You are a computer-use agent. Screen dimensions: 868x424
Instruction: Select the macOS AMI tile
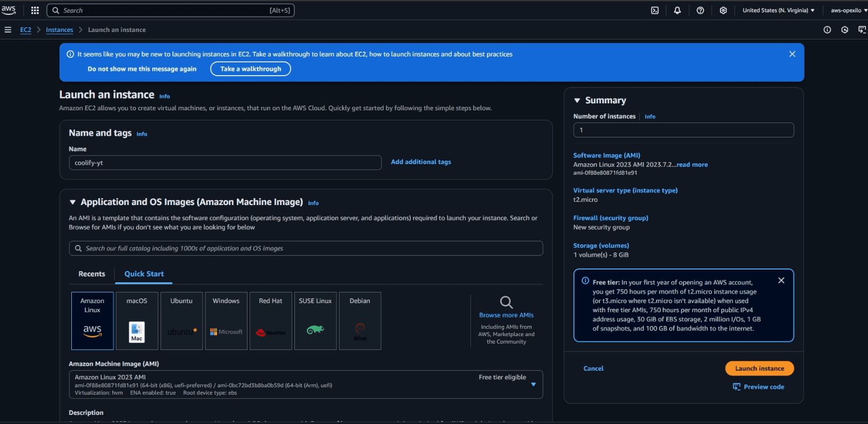pos(137,321)
